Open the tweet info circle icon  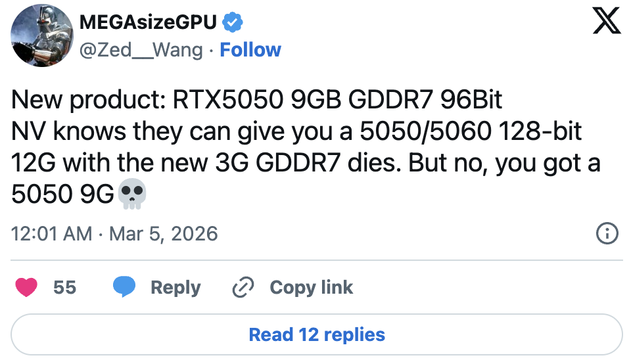click(x=606, y=233)
